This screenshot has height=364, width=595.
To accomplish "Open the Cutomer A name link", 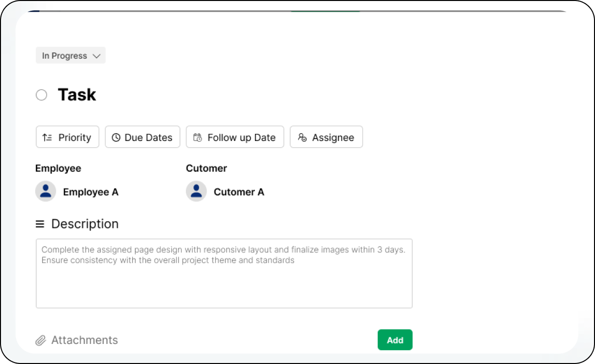I will pos(239,192).
